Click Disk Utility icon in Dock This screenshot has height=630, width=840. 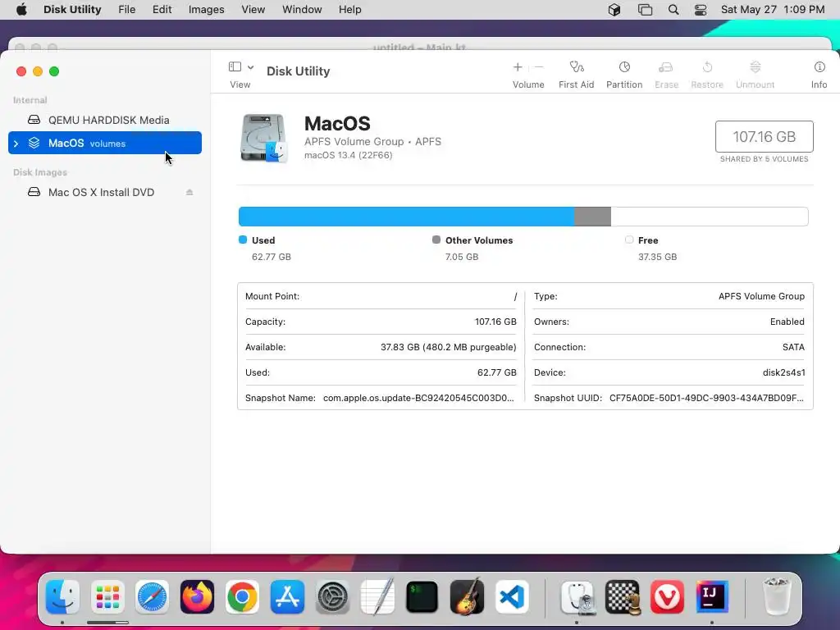click(x=577, y=597)
